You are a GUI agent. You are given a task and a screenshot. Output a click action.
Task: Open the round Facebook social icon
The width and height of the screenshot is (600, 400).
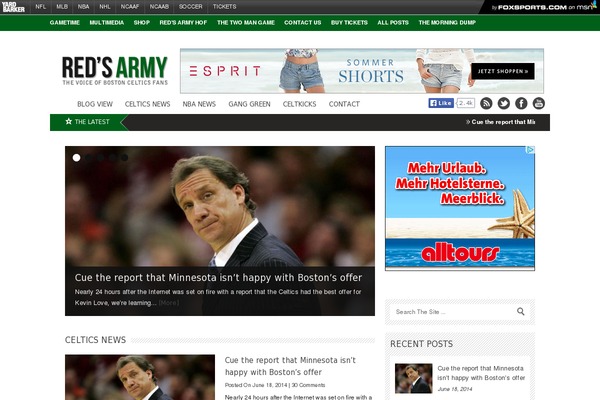521,103
